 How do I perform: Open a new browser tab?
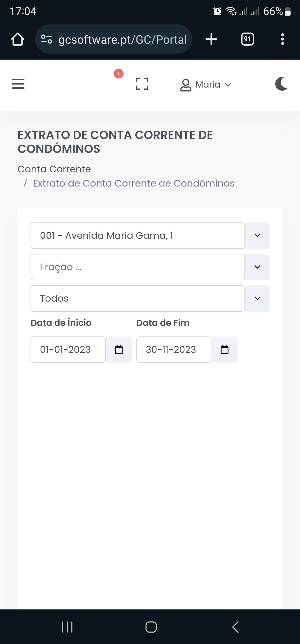(211, 39)
